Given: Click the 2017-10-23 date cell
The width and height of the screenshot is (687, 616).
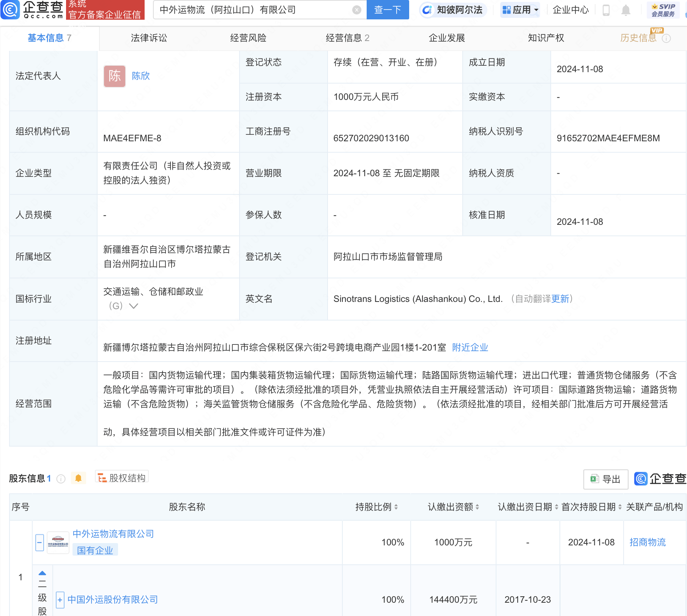Looking at the screenshot, I should click(528, 600).
